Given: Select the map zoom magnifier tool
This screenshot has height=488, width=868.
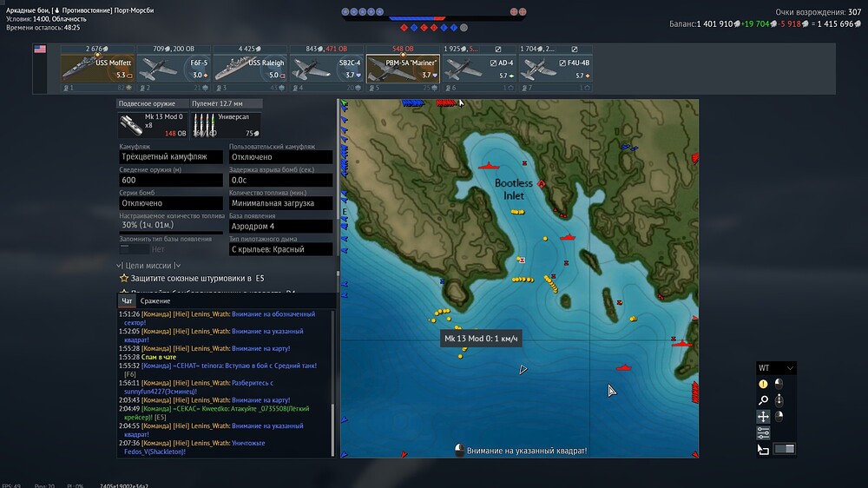Looking at the screenshot, I should [763, 400].
